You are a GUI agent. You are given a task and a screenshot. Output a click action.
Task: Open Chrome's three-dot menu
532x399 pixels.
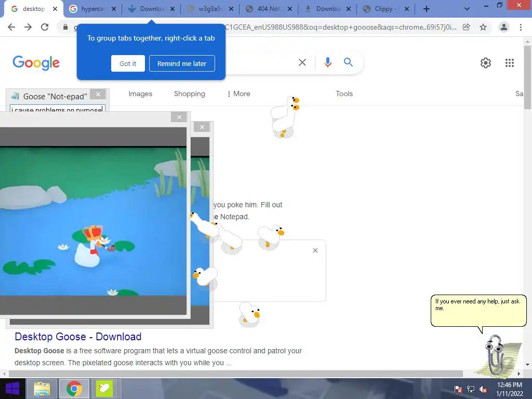(521, 27)
